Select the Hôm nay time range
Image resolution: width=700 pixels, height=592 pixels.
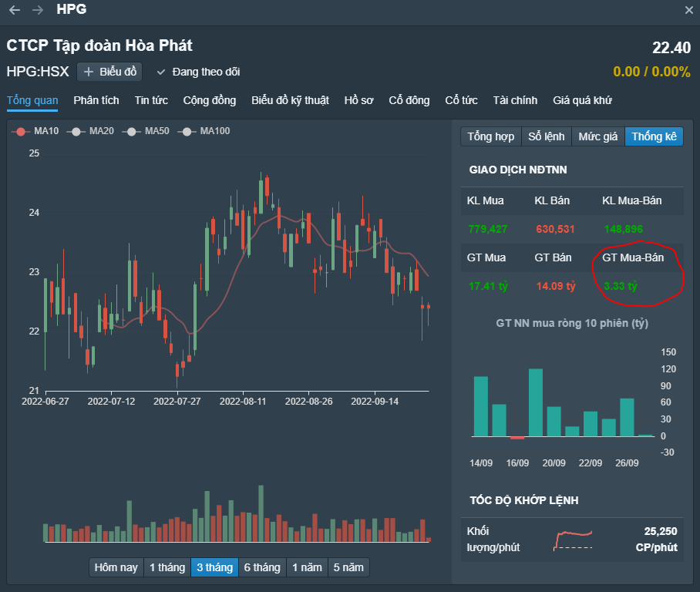[116, 567]
